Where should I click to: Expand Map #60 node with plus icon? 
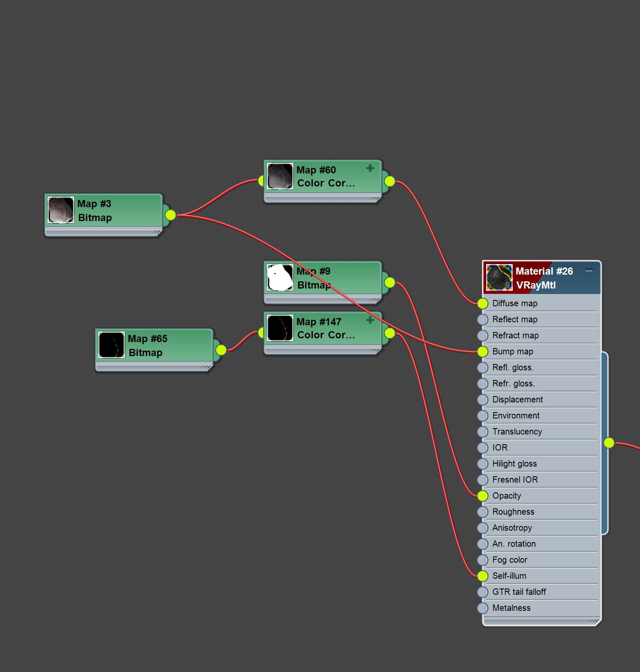370,168
